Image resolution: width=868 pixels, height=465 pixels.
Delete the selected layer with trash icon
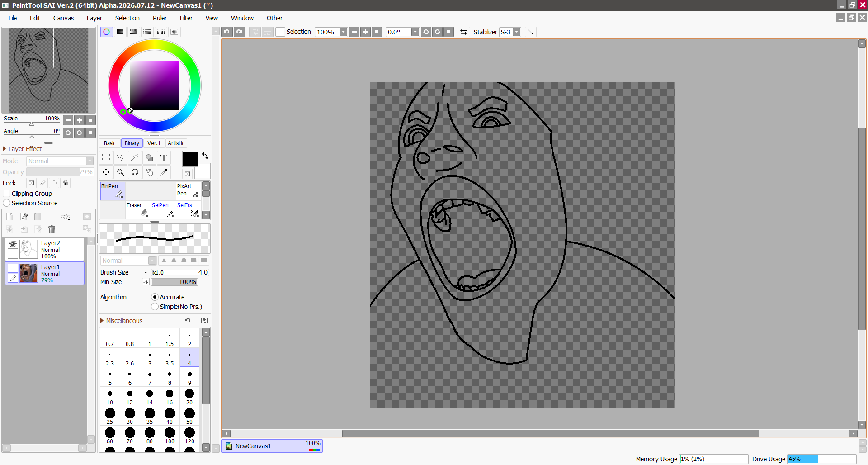tap(52, 229)
